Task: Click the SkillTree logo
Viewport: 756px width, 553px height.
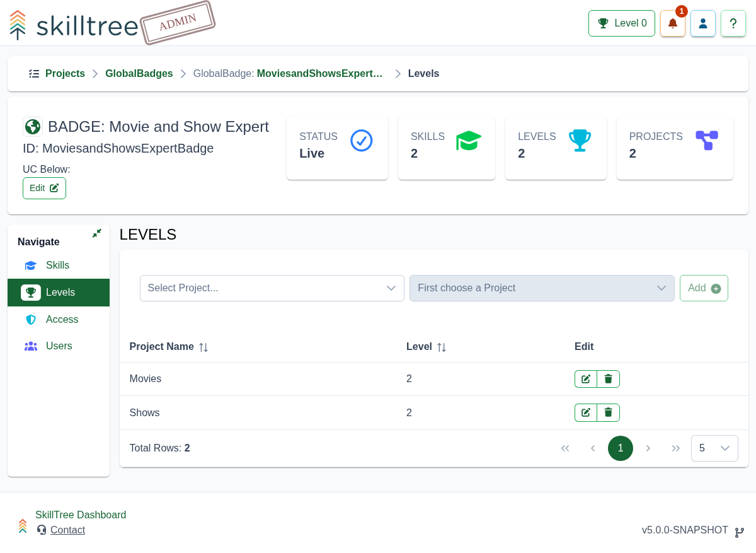Action: click(x=74, y=25)
